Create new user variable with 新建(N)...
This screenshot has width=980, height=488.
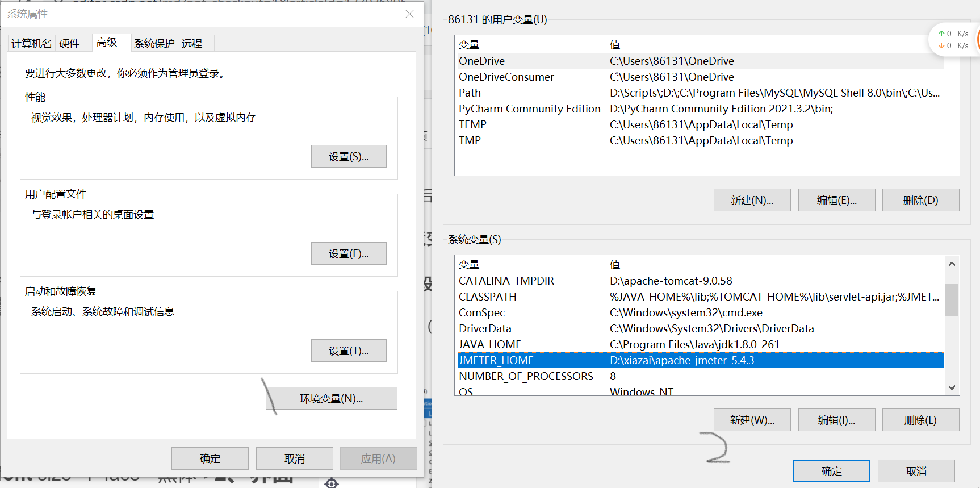tap(752, 200)
